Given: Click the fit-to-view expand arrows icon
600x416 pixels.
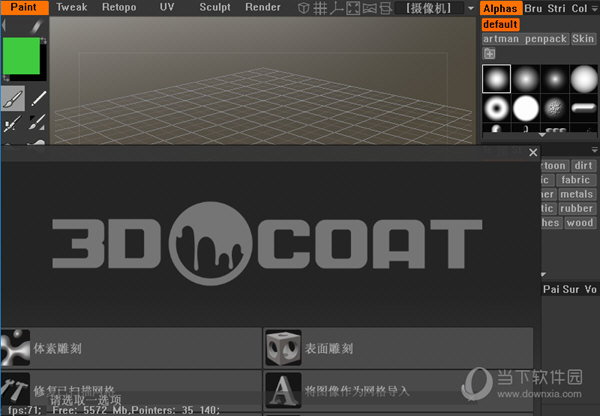Looking at the screenshot, I should tap(353, 8).
